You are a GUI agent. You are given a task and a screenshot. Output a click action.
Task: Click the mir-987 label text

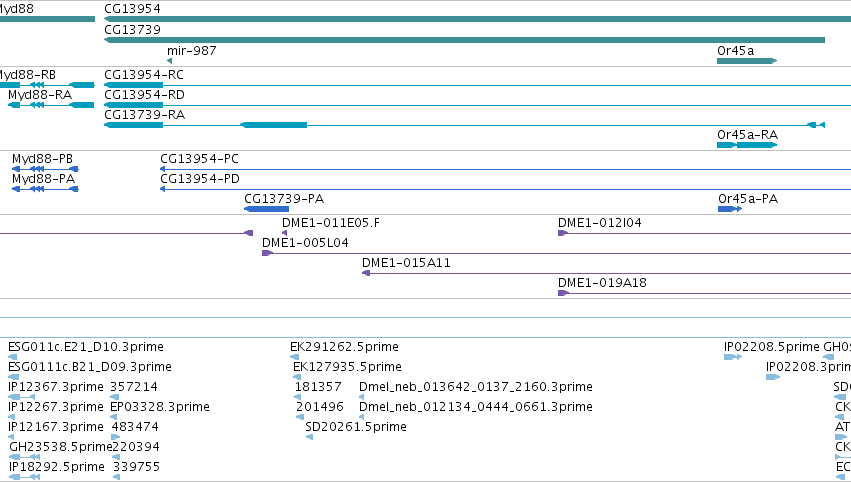[x=192, y=50]
